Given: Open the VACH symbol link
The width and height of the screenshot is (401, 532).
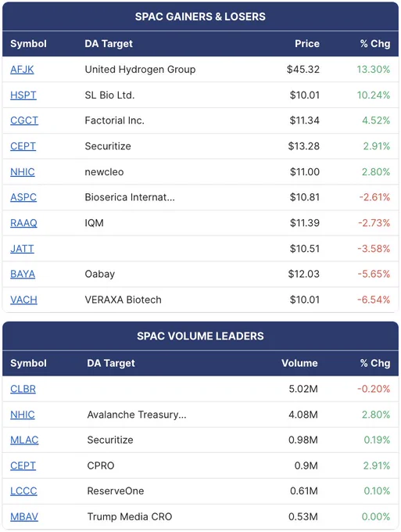Looking at the screenshot, I should pyautogui.click(x=23, y=300).
